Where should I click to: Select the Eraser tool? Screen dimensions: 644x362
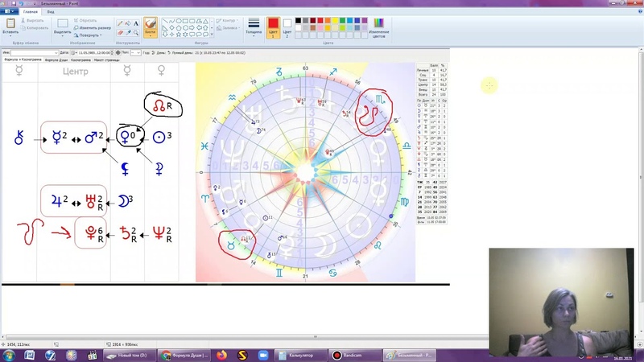[119, 33]
